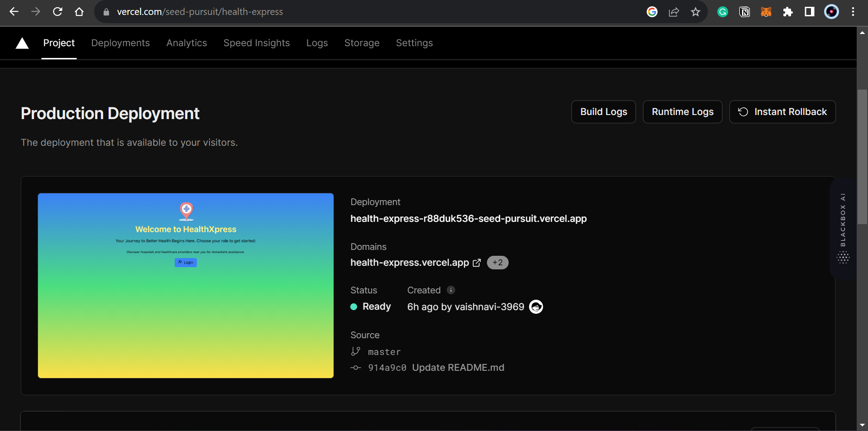The width and height of the screenshot is (868, 431).
Task: Open the Deployments tab
Action: click(120, 43)
